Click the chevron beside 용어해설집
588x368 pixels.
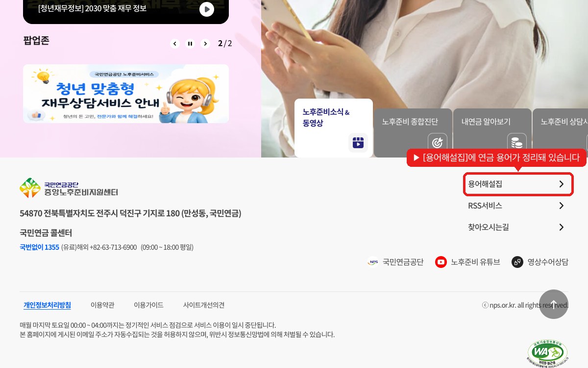coord(562,184)
